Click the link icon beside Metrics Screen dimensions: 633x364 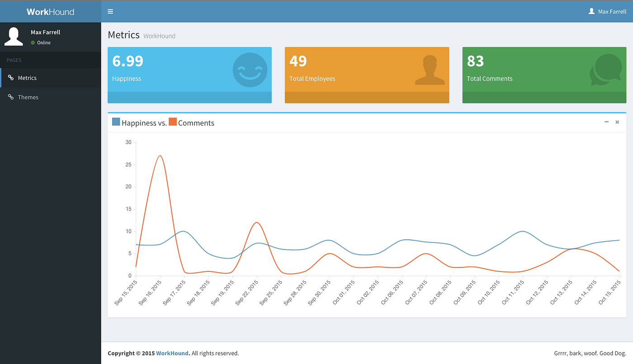coord(11,78)
